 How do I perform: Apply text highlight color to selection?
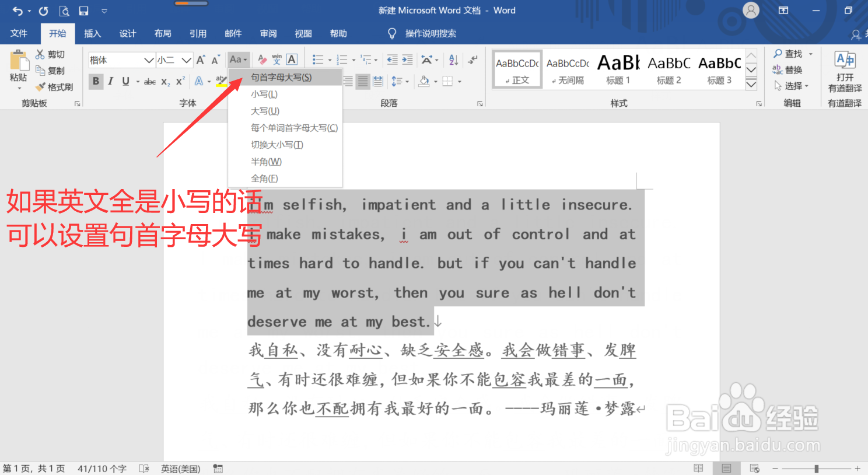(x=222, y=81)
